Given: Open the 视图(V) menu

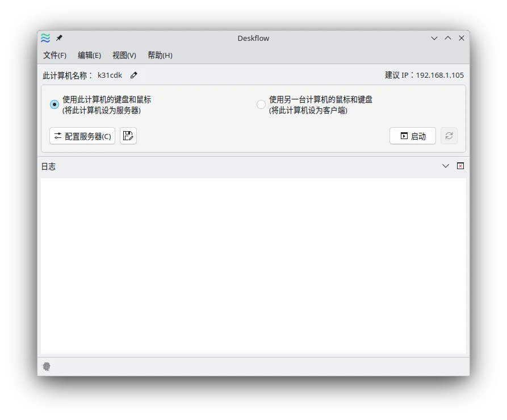Looking at the screenshot, I should click(124, 55).
